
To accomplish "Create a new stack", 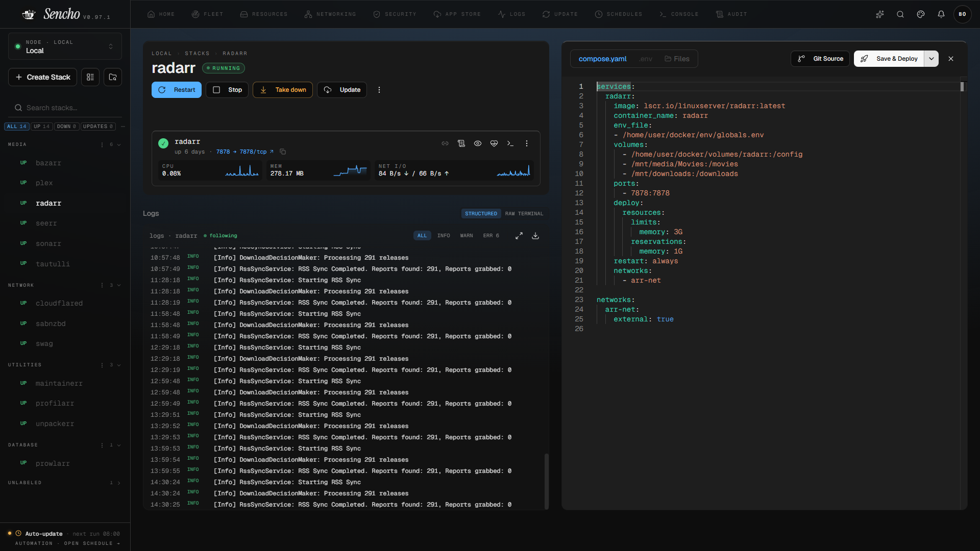I will (x=43, y=77).
